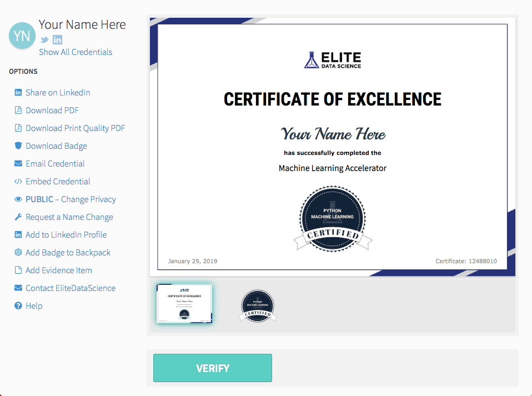Image resolution: width=532 pixels, height=396 pixels.
Task: Choose Download Print Quality PDF
Action: 76,128
